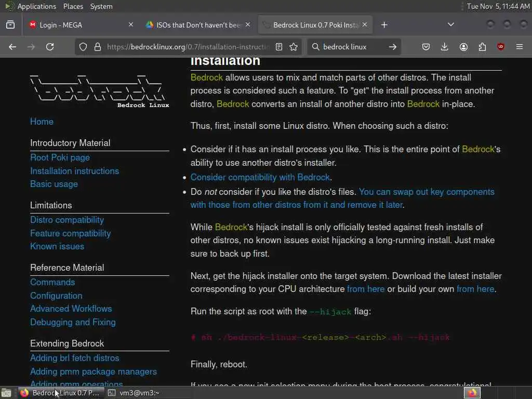The width and height of the screenshot is (532, 399).
Task: Open the Commands reference link
Action: coord(52,282)
